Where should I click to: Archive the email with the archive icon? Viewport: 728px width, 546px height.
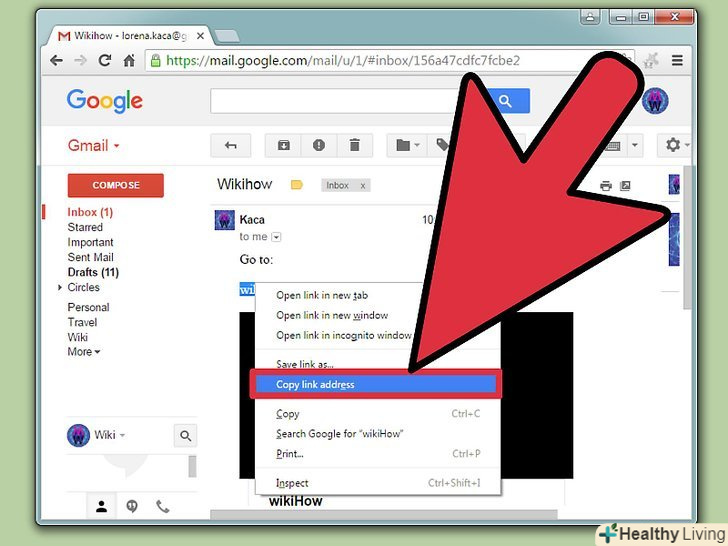click(283, 146)
